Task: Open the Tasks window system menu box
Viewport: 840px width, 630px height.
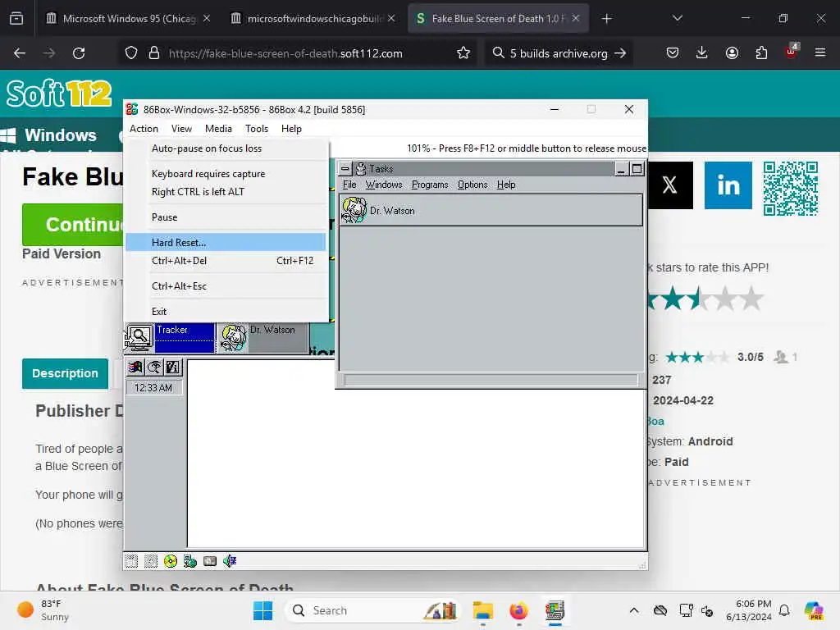Action: pos(345,169)
